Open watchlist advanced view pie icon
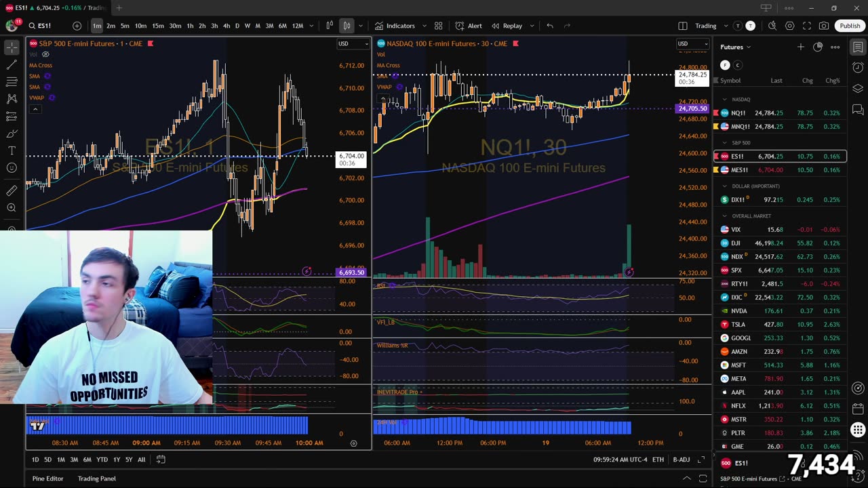This screenshot has width=868, height=488. pyautogui.click(x=818, y=47)
